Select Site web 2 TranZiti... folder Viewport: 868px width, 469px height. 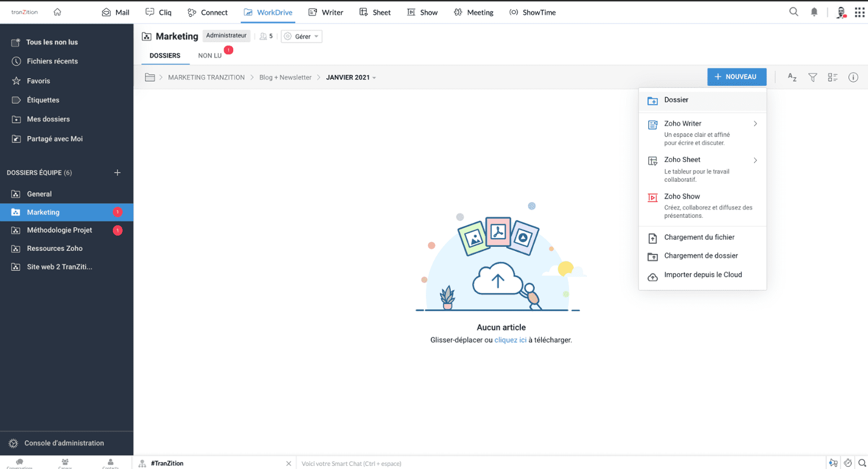pos(67,267)
